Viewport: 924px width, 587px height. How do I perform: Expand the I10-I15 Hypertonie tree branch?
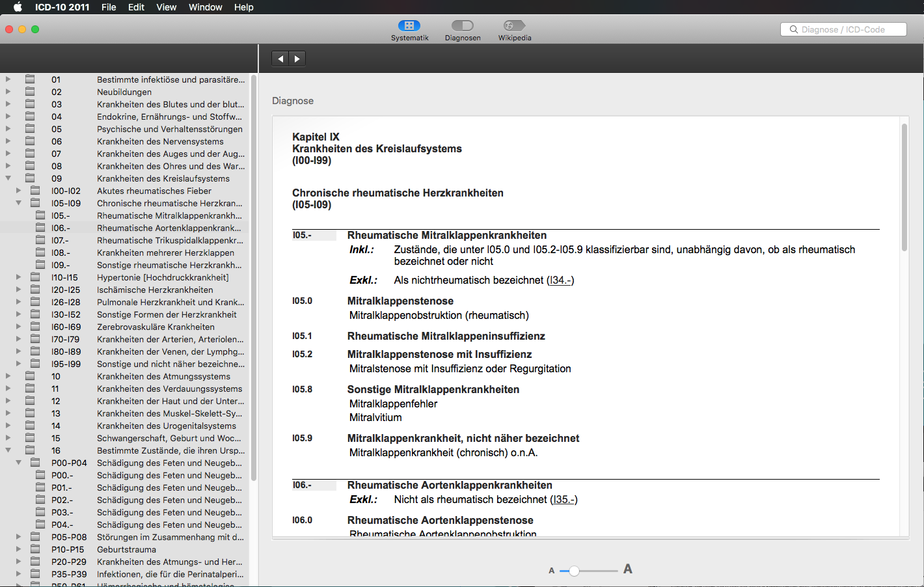(x=18, y=277)
